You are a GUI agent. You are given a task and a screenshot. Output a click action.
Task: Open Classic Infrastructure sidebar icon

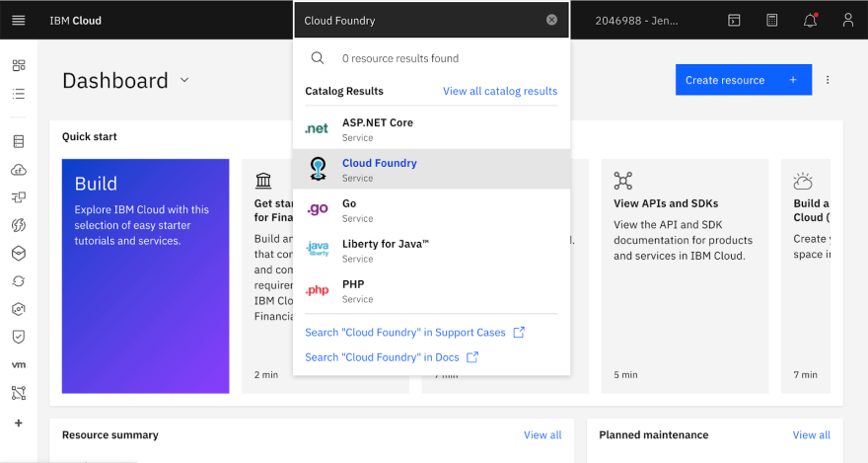pyautogui.click(x=19, y=142)
